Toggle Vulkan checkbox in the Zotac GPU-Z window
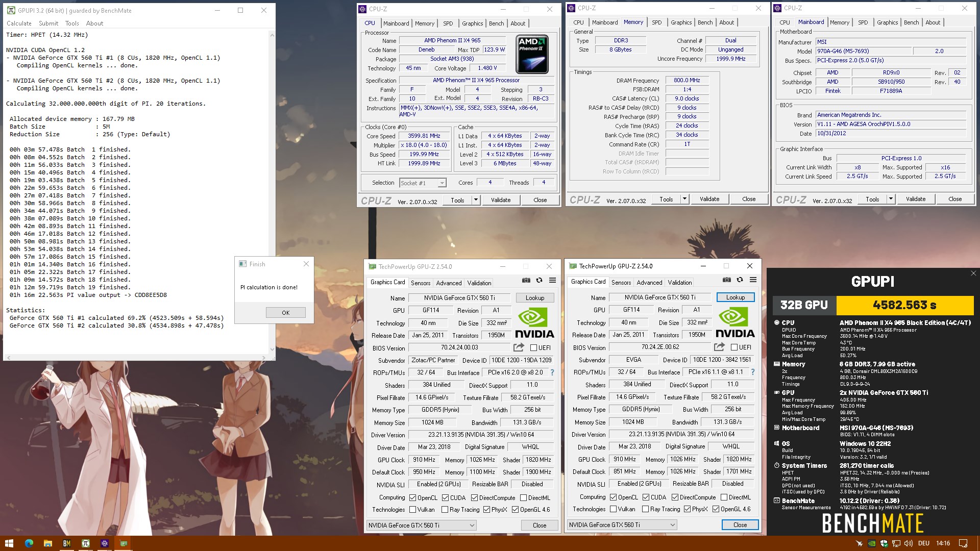Image resolution: width=980 pixels, height=551 pixels. (x=412, y=510)
